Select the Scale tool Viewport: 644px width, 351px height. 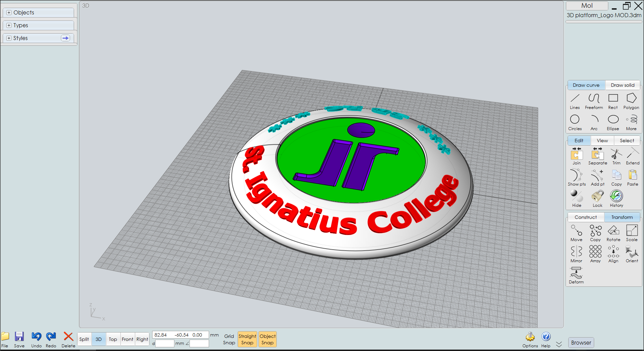[632, 233]
